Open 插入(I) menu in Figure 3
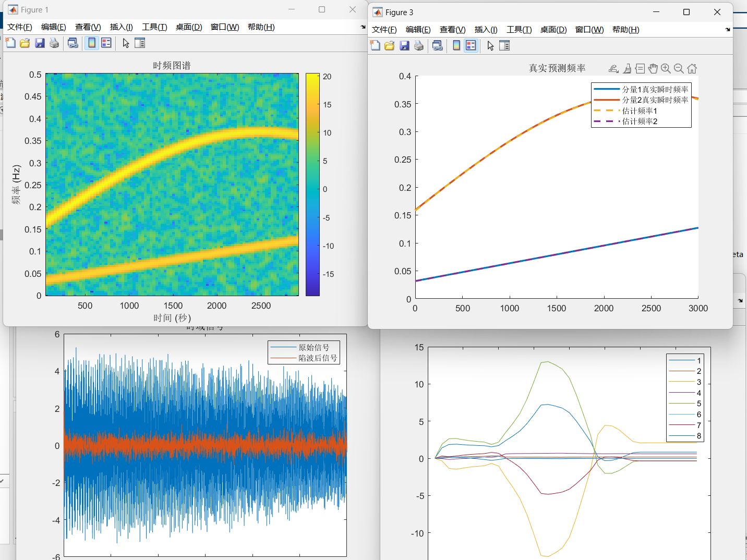This screenshot has width=747, height=560. (x=486, y=30)
